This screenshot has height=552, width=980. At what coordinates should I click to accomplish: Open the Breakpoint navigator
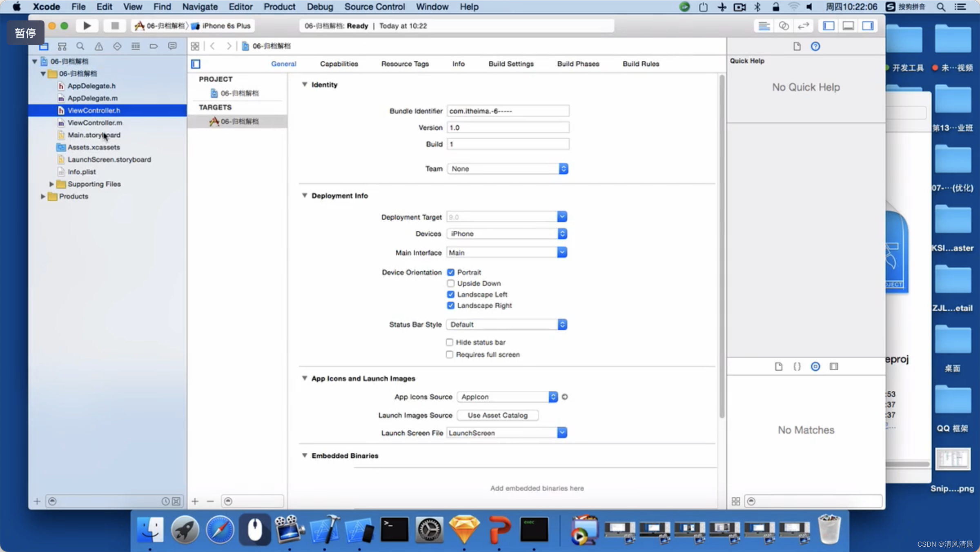tap(154, 46)
